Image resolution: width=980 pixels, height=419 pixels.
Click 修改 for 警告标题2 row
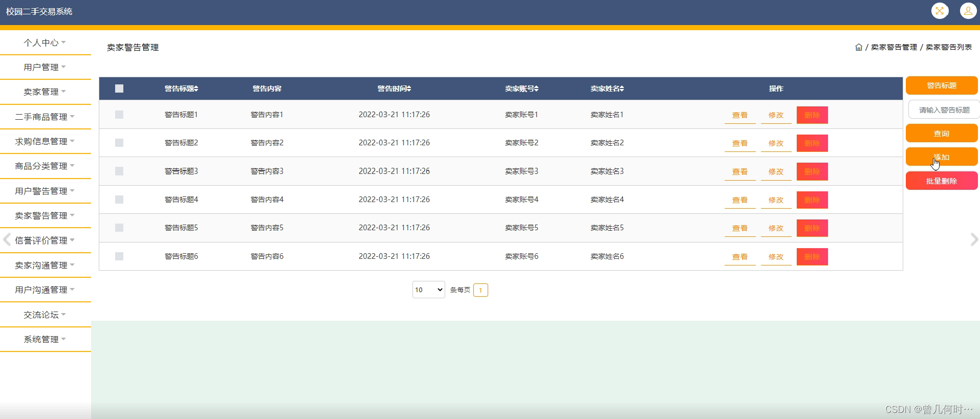point(776,143)
